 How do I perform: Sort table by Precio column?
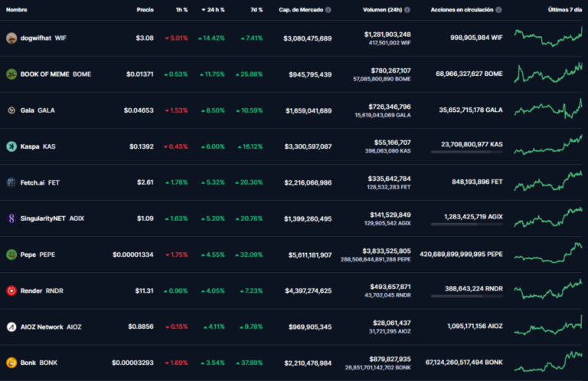pos(145,10)
